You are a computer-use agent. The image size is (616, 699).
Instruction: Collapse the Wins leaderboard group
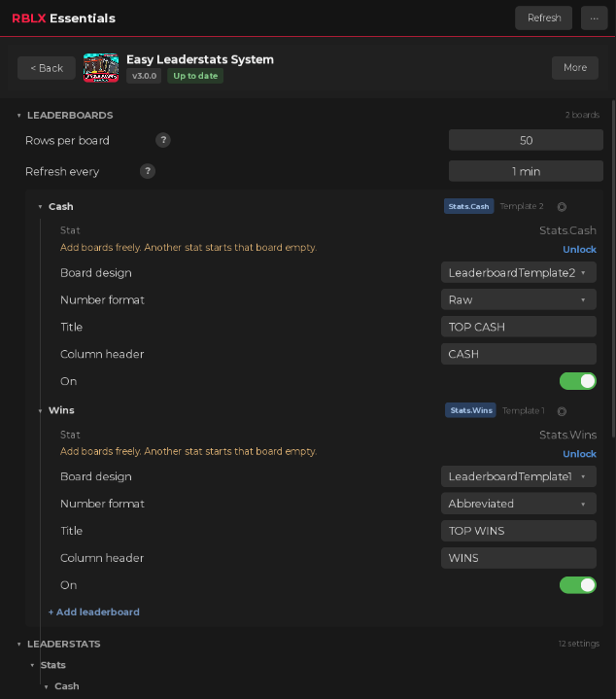point(40,410)
